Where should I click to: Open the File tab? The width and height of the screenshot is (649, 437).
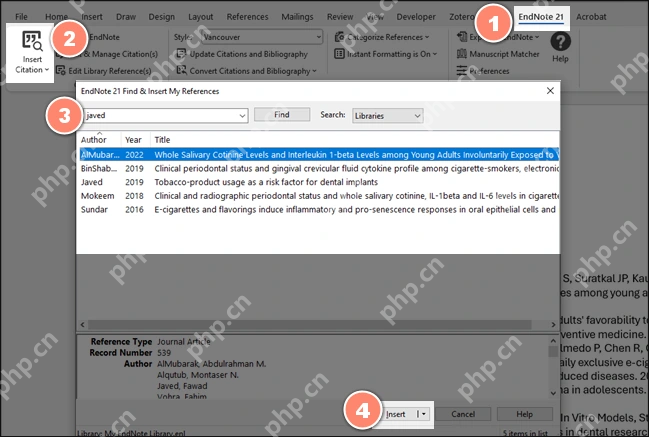(x=21, y=17)
